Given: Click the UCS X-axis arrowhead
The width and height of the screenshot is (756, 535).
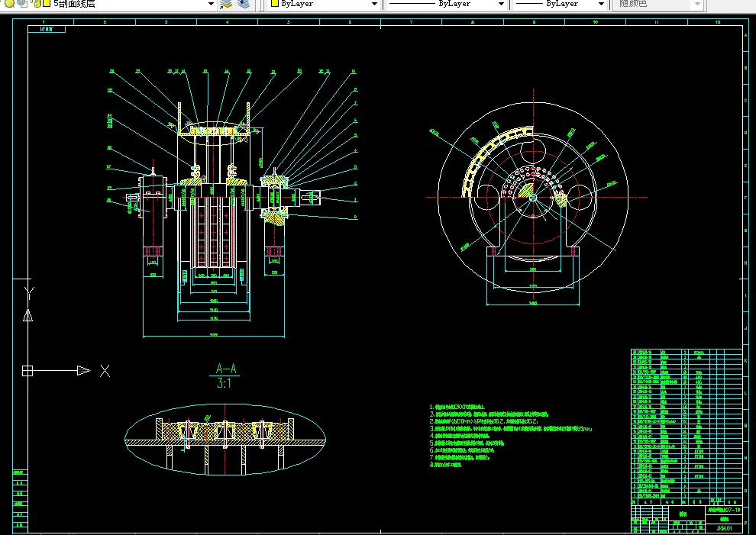Looking at the screenshot, I should point(84,371).
